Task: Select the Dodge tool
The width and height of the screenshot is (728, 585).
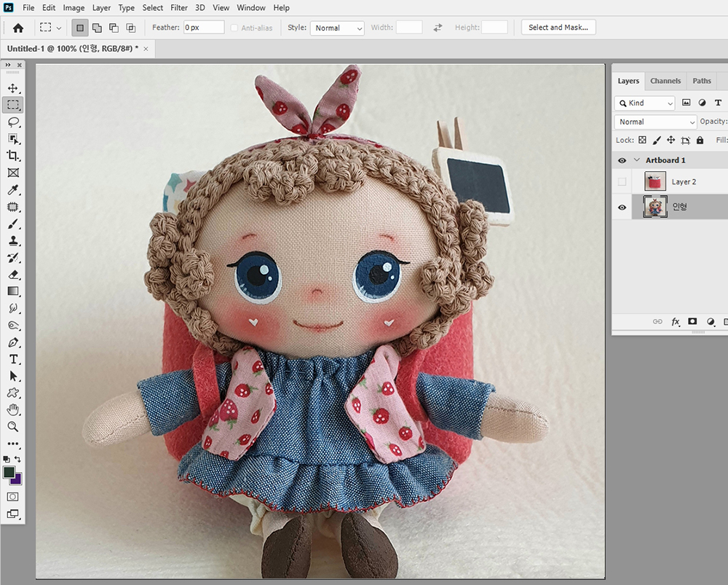Action: point(13,325)
